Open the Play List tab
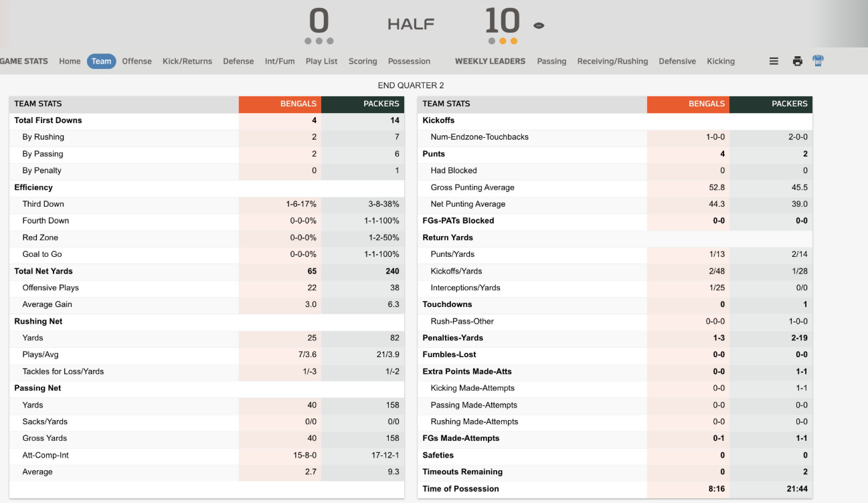Viewport: 868px width, 503px height. pos(321,61)
